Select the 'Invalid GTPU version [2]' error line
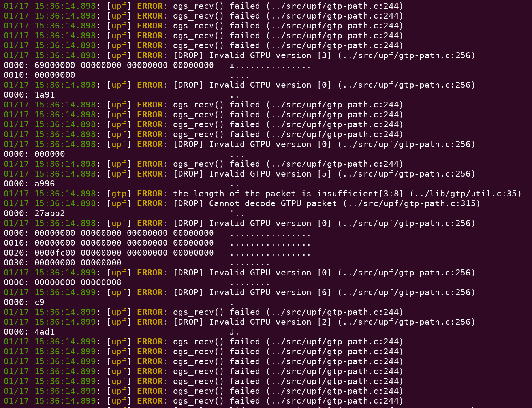Screen dimensions: 532x408 point(239,322)
